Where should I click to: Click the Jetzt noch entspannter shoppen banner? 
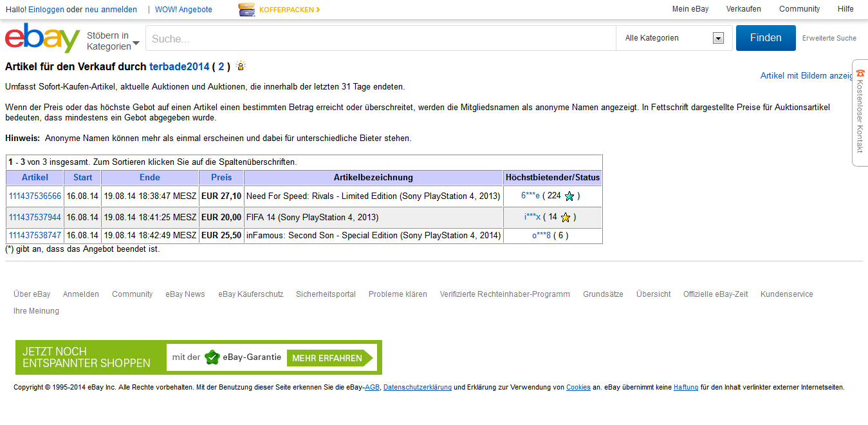point(199,357)
